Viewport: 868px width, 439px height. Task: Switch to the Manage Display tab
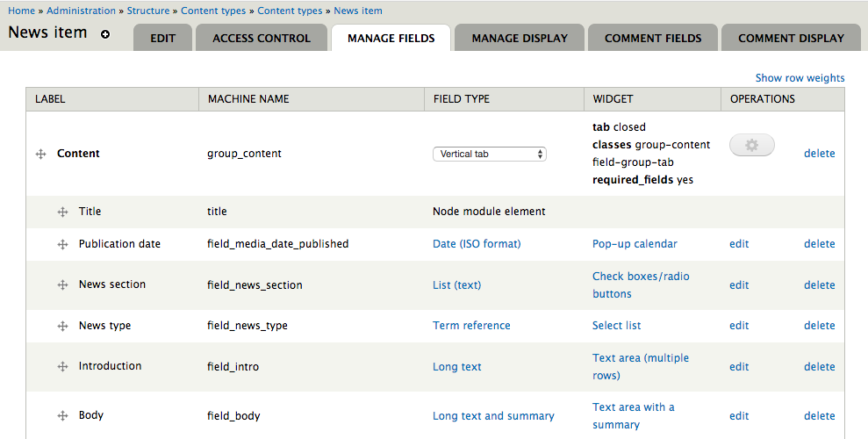point(520,38)
